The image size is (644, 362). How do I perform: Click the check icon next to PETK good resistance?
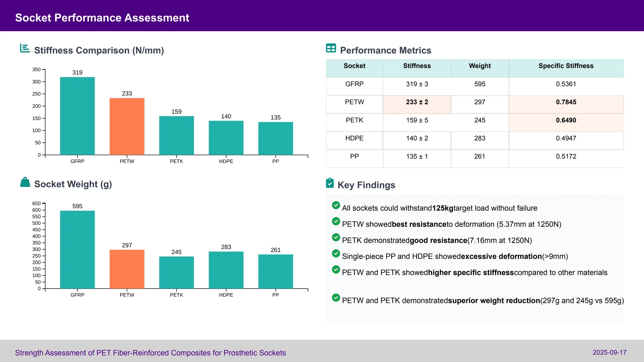pyautogui.click(x=336, y=238)
